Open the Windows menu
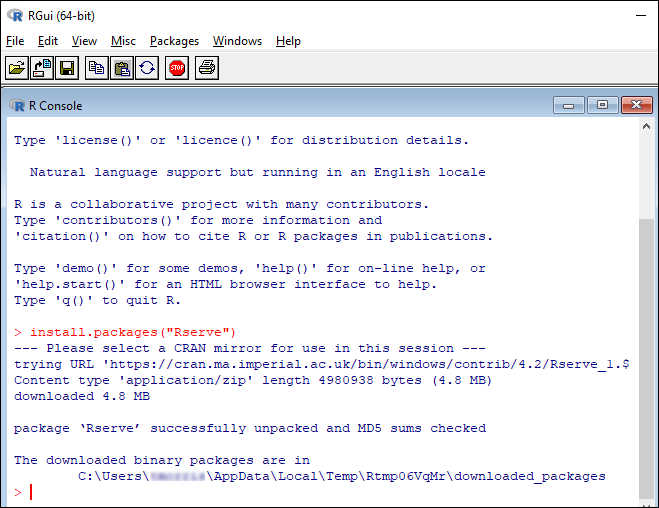This screenshot has width=659, height=508. [237, 41]
